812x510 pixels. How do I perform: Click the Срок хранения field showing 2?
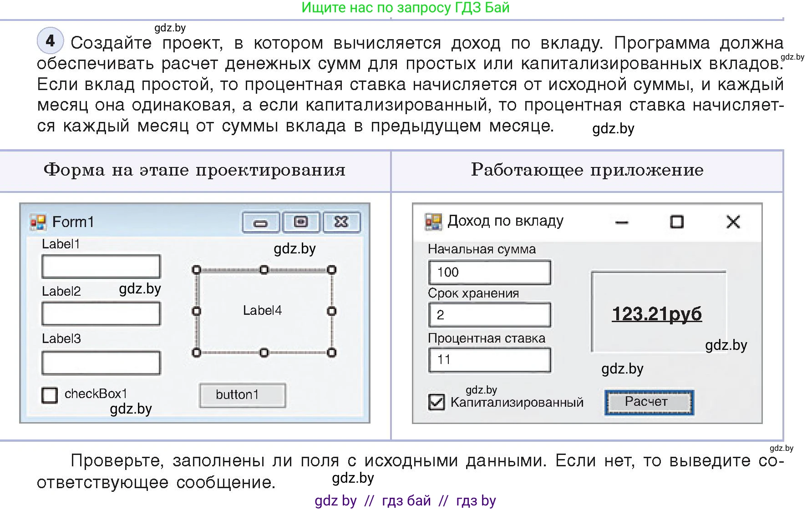coord(489,314)
